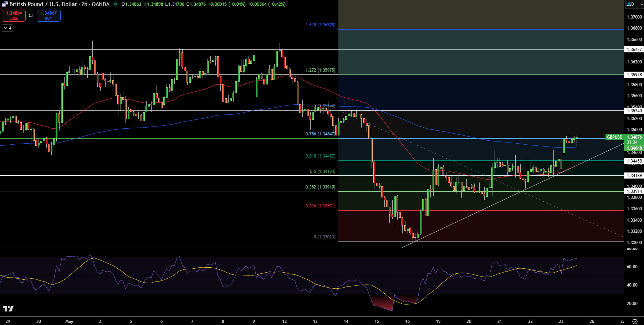Select the 1.618 (1.36778) Fibonacci label
644x325 pixels.
321,25
